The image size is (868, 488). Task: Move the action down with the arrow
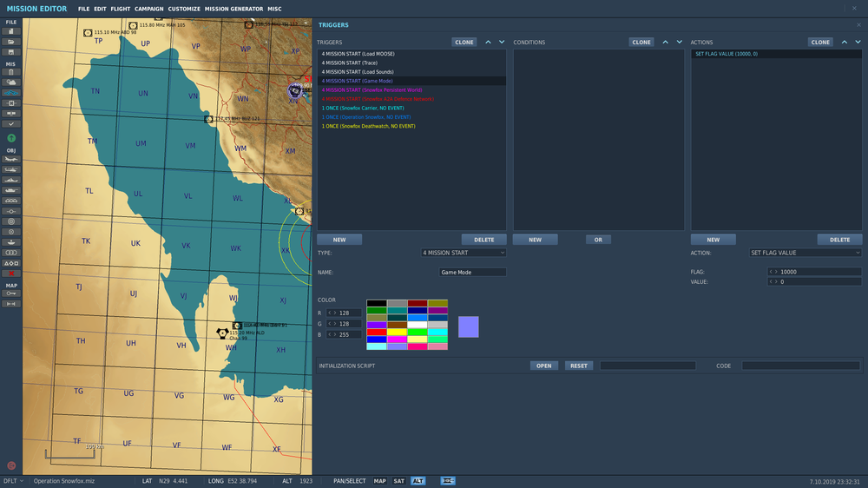click(x=858, y=42)
